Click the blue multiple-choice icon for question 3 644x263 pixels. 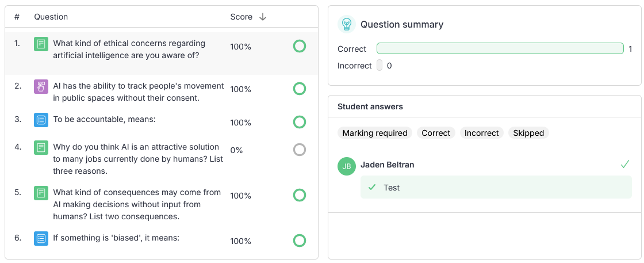pos(41,120)
